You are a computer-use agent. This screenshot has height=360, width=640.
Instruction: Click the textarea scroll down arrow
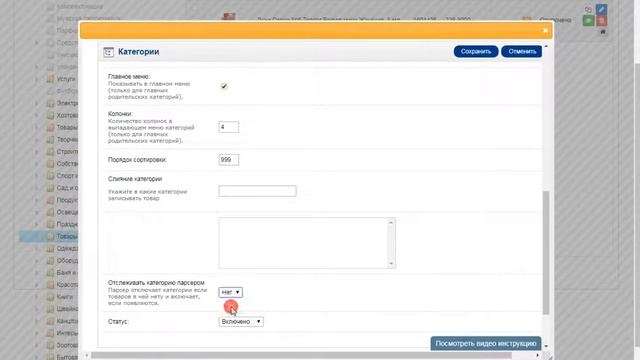[391, 264]
